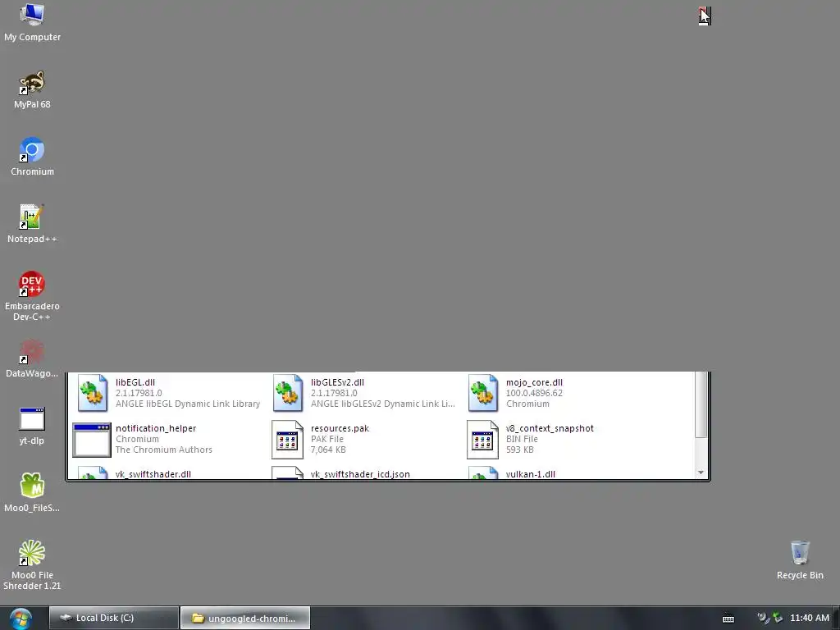Click the libEGL.dll file name
Image resolution: width=840 pixels, height=630 pixels.
135,382
